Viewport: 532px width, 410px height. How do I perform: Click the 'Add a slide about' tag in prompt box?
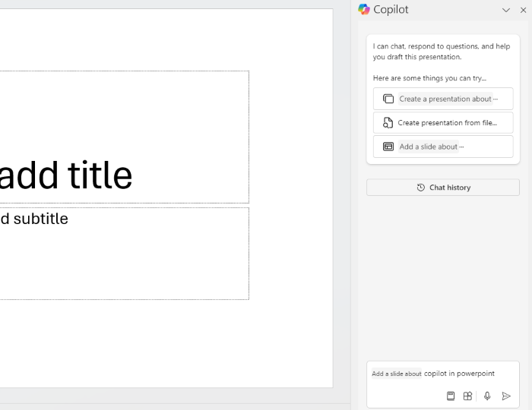pyautogui.click(x=397, y=374)
